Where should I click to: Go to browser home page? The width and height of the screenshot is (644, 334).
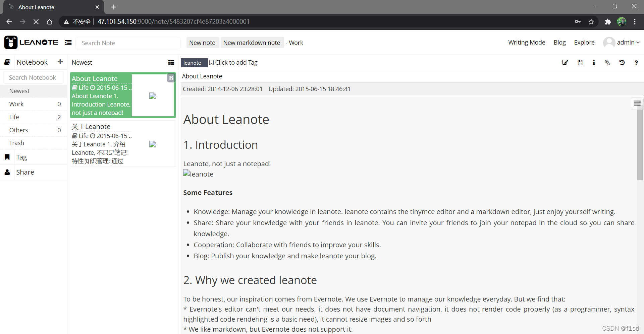pos(49,22)
